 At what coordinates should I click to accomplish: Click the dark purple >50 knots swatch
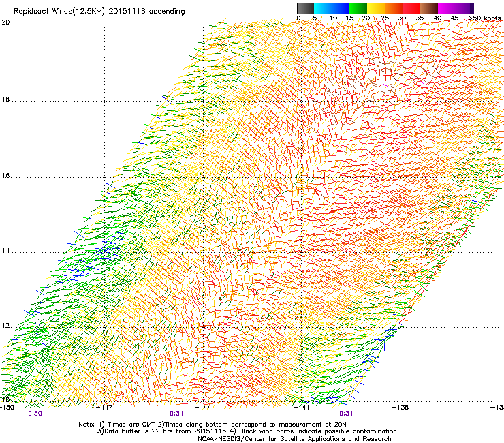click(x=472, y=8)
